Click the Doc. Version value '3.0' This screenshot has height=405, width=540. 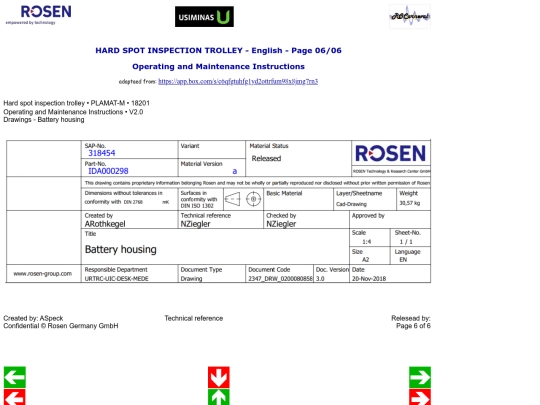pos(320,279)
